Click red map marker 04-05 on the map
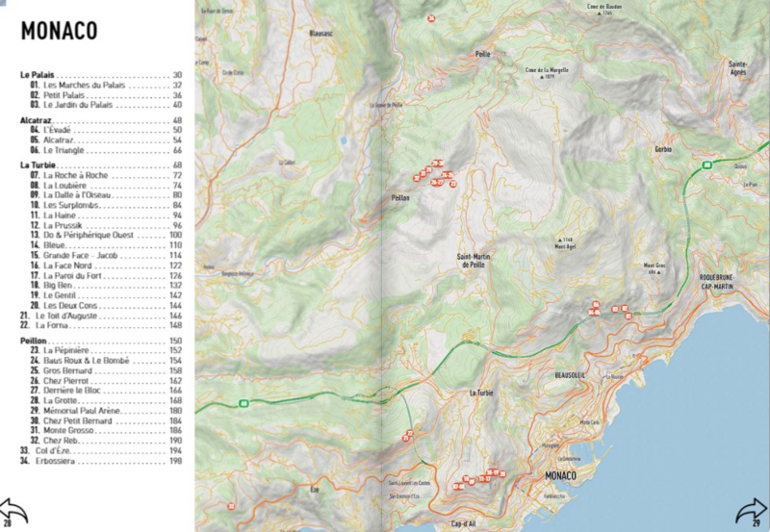Image resolution: width=770 pixels, height=532 pixels. tap(594, 312)
